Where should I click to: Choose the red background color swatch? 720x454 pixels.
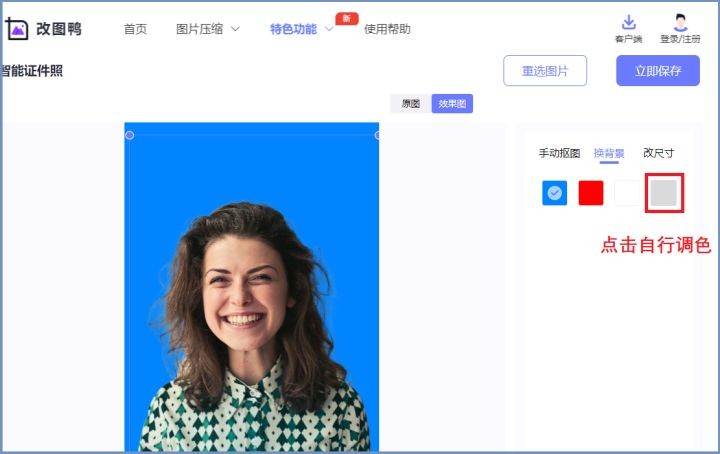point(591,193)
